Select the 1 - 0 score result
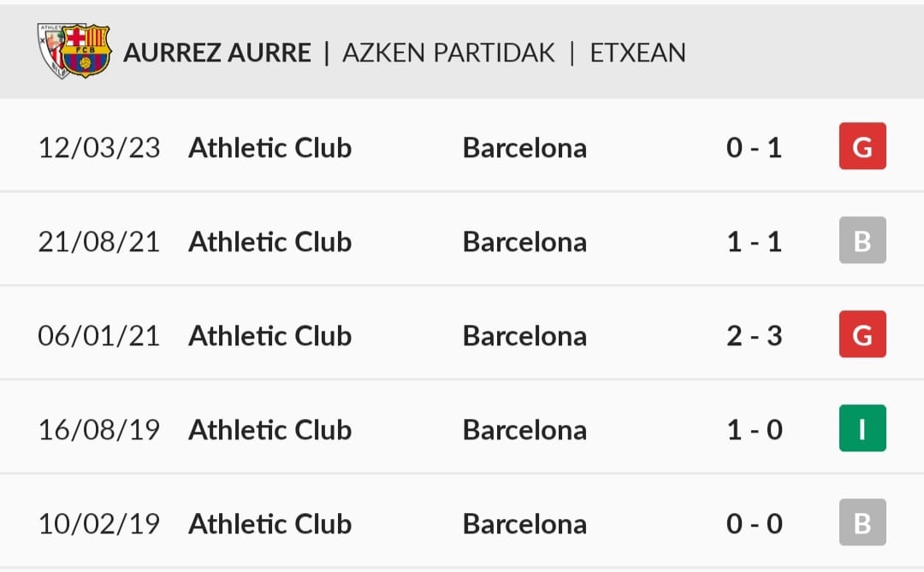 point(755,429)
